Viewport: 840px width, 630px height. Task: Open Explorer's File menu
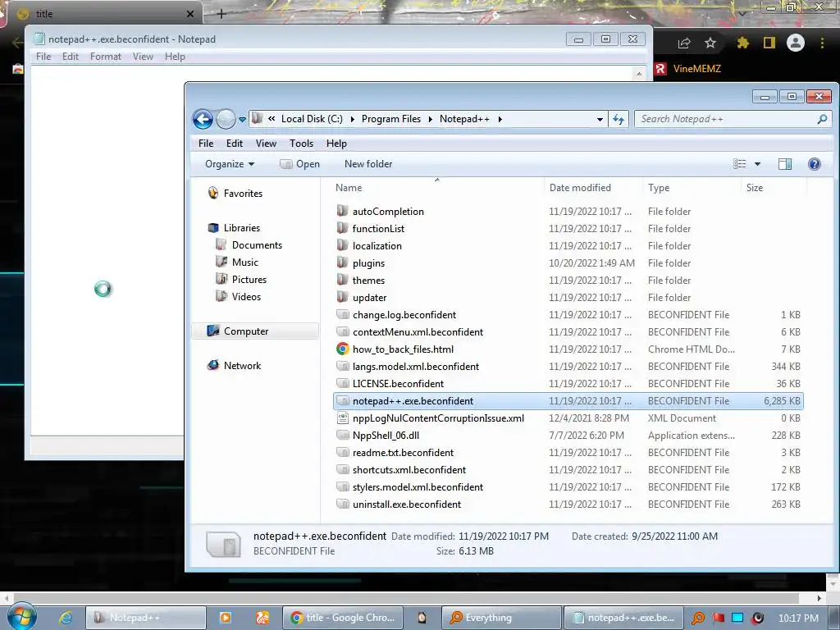206,143
